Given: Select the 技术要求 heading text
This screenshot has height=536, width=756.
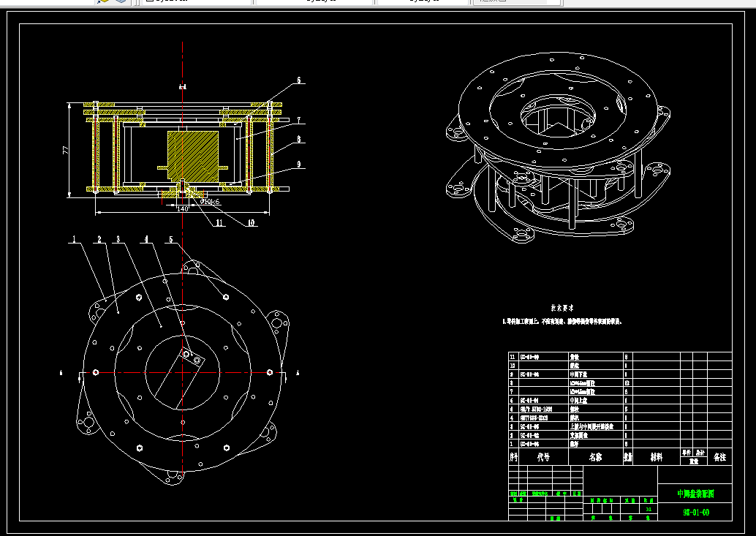Looking at the screenshot, I should click(562, 308).
